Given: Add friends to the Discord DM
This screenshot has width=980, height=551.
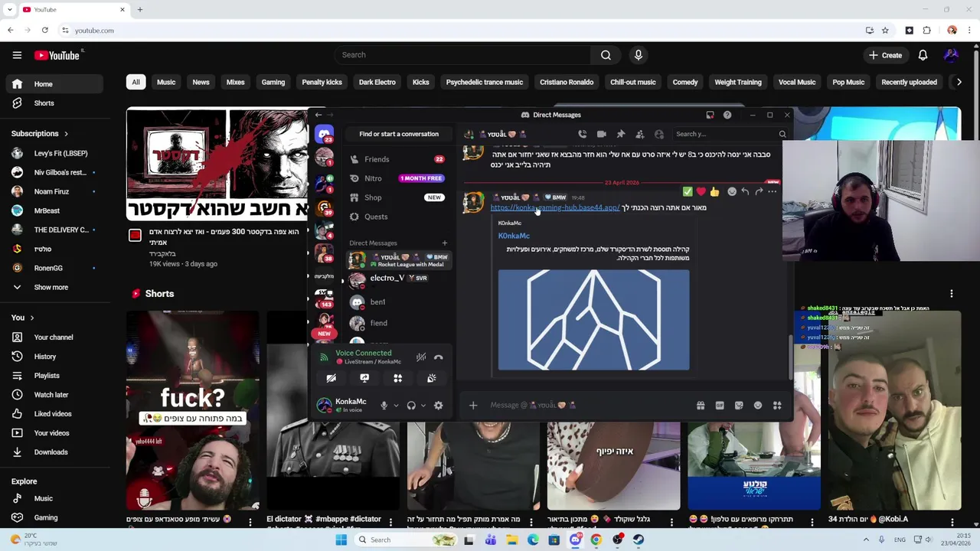Looking at the screenshot, I should (640, 134).
